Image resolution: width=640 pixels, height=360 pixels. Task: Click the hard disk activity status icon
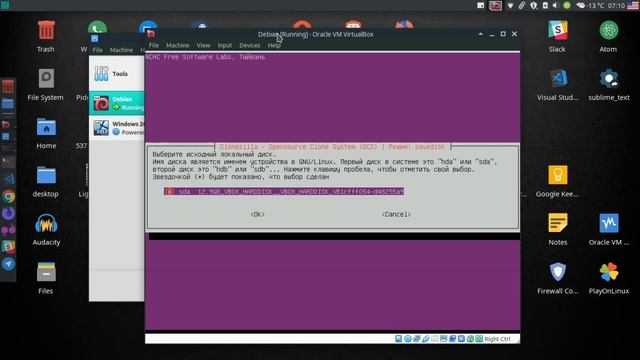(398, 339)
